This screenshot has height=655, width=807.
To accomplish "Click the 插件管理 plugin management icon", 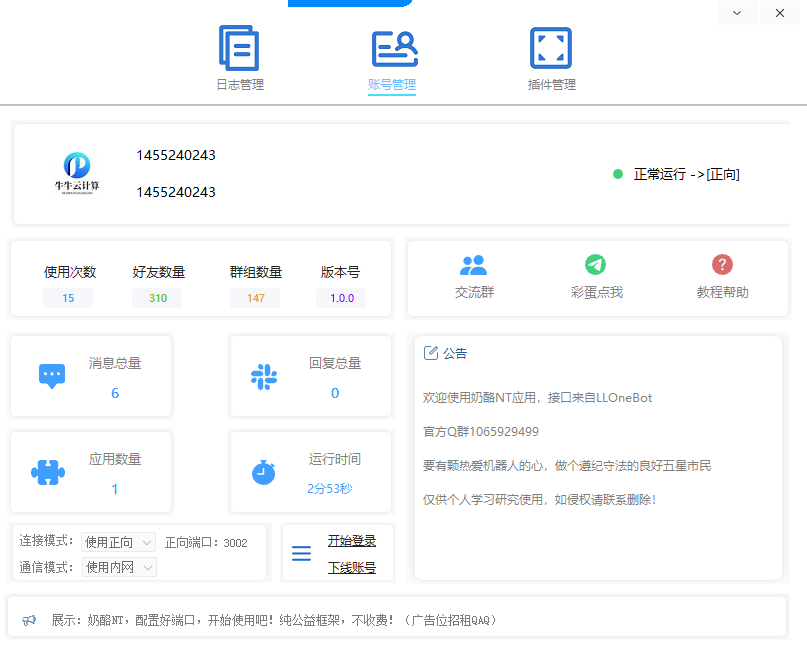I will pos(550,48).
